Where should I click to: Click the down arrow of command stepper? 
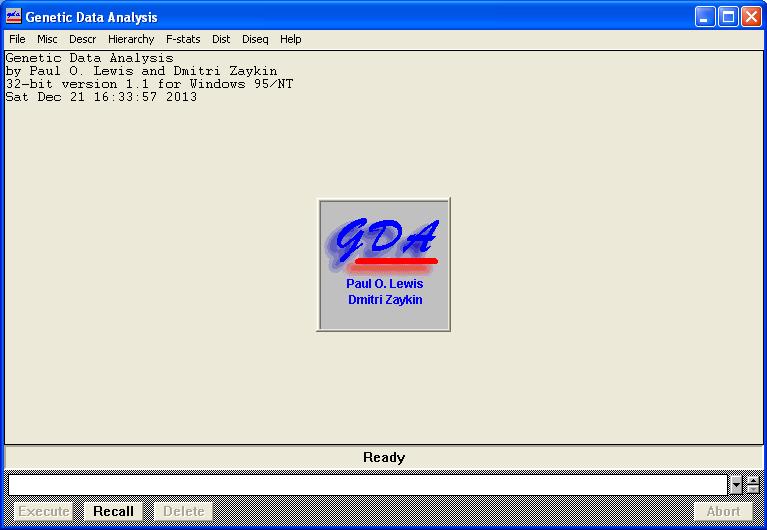[754, 490]
